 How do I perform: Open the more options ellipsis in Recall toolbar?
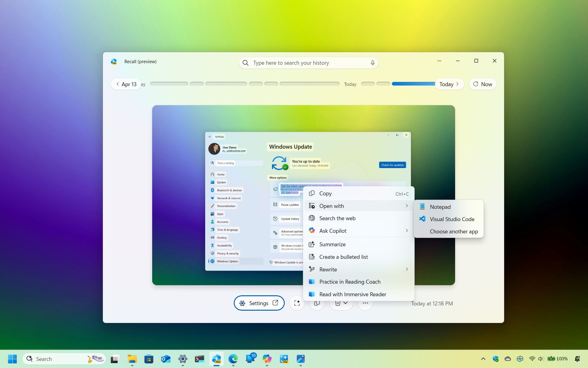pos(365,303)
